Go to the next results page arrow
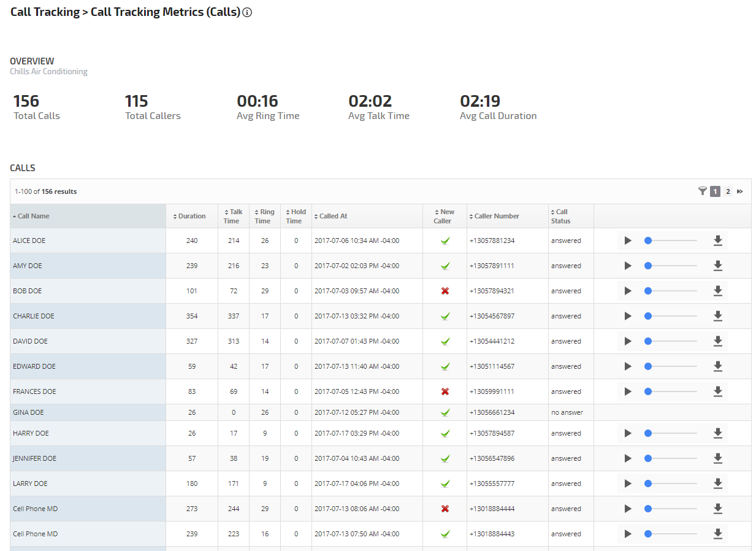This screenshot has width=756, height=551. click(x=740, y=191)
